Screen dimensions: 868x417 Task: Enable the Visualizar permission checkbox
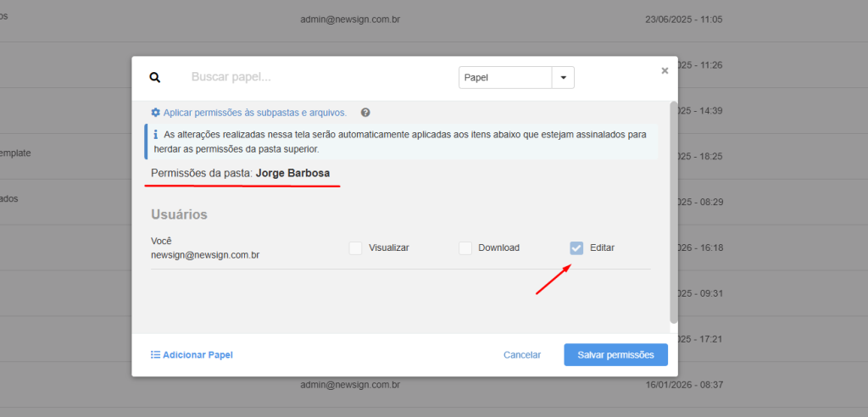tap(356, 247)
